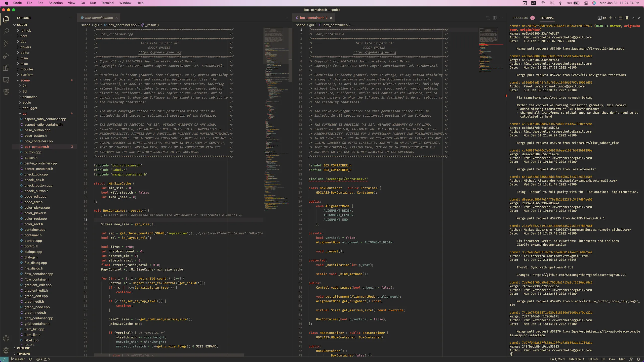Open the Source Control view
The height and width of the screenshot is (362, 644).
[6, 43]
